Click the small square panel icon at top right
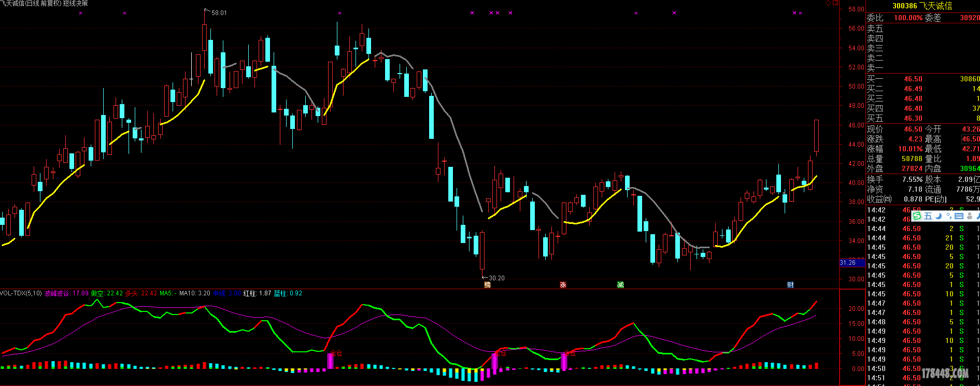The height and width of the screenshot is (386, 980). [x=835, y=3]
